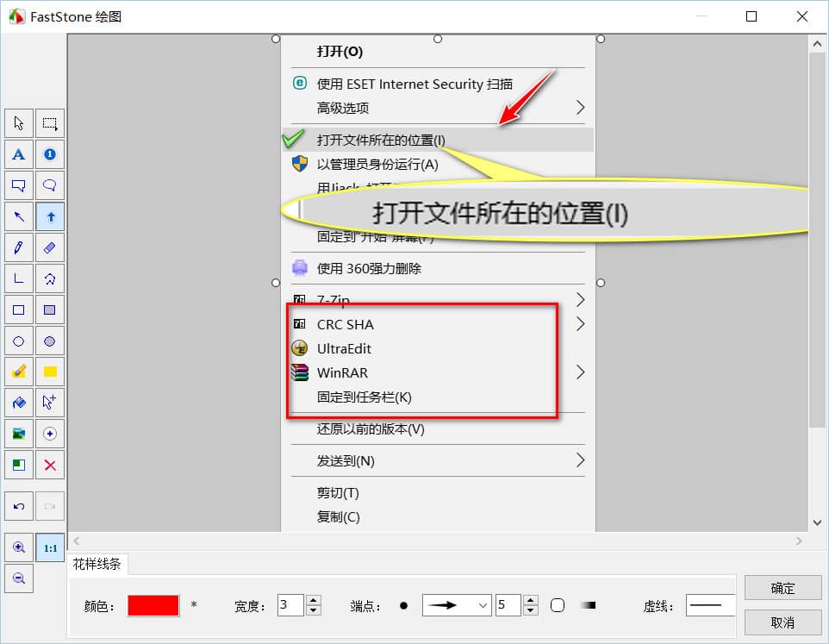Select the Text tool
The image size is (829, 644).
point(18,154)
